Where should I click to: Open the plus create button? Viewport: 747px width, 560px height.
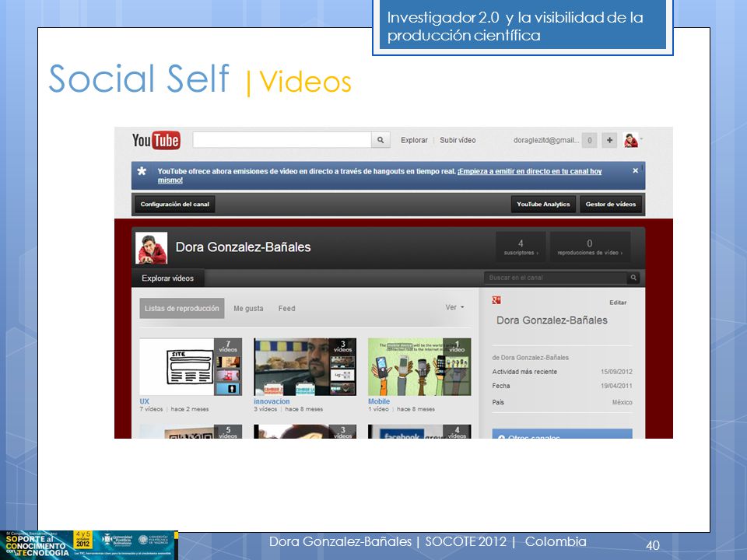(609, 140)
